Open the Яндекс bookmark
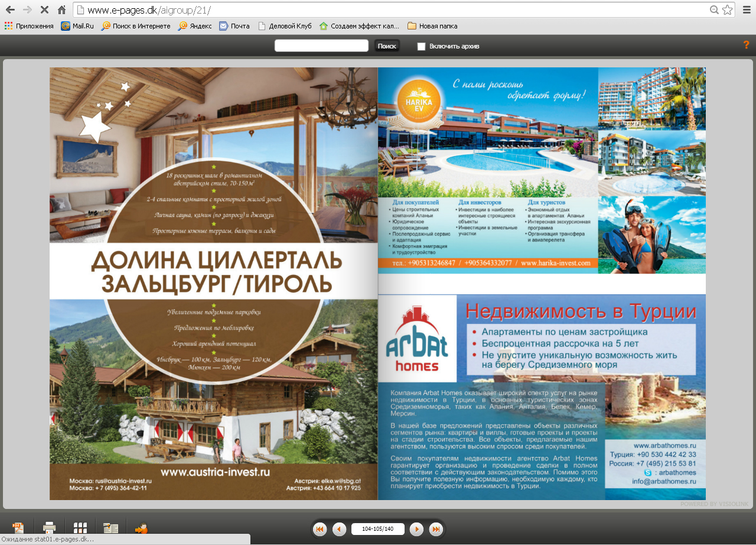The image size is (756, 545). (x=195, y=26)
